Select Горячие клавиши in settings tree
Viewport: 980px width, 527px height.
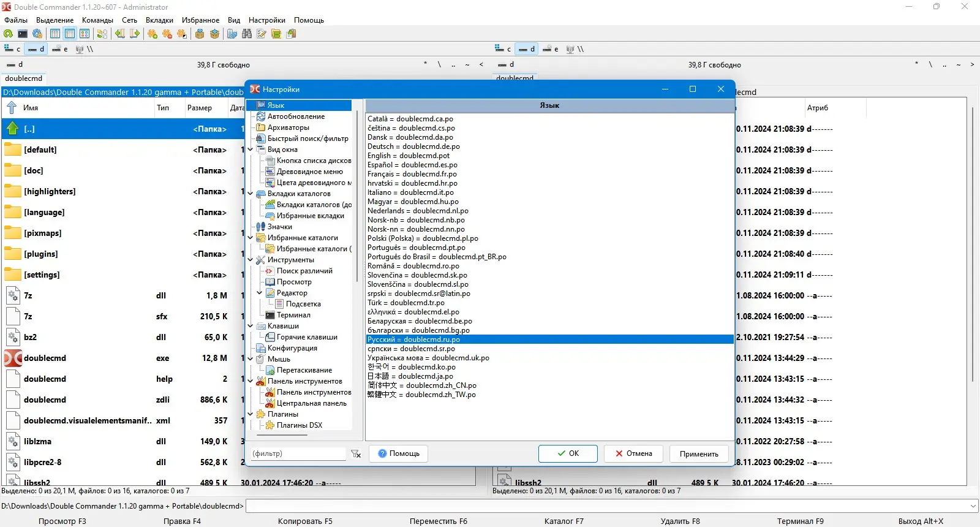(x=307, y=337)
